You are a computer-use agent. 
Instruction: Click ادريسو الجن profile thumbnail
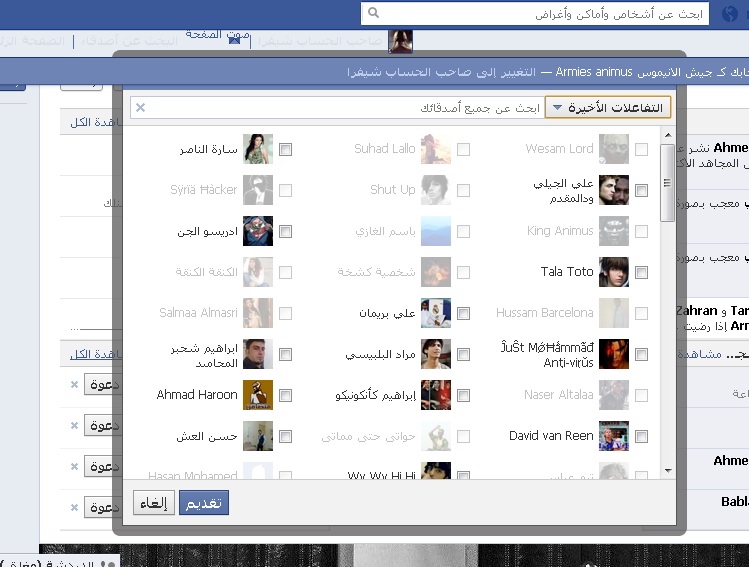click(x=258, y=231)
